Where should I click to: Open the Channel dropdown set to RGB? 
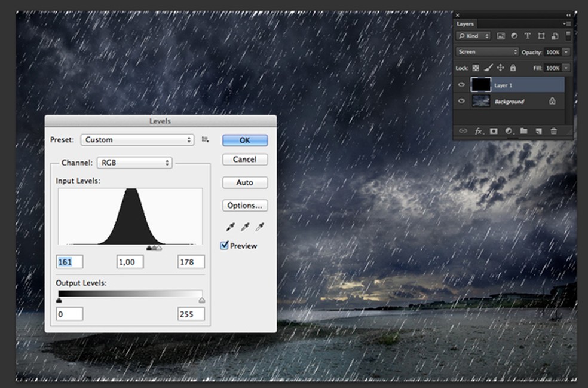coord(134,163)
